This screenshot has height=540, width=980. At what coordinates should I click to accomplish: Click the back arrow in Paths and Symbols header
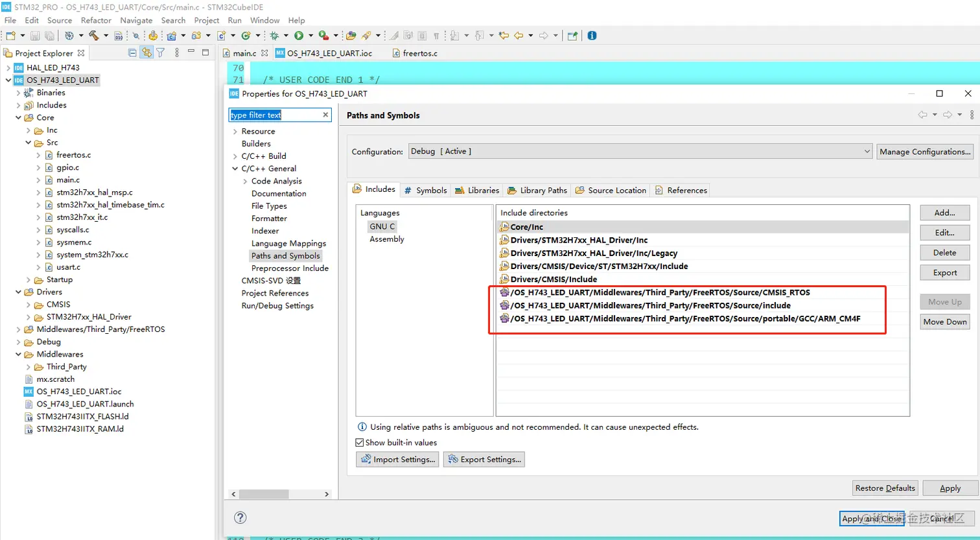click(922, 115)
